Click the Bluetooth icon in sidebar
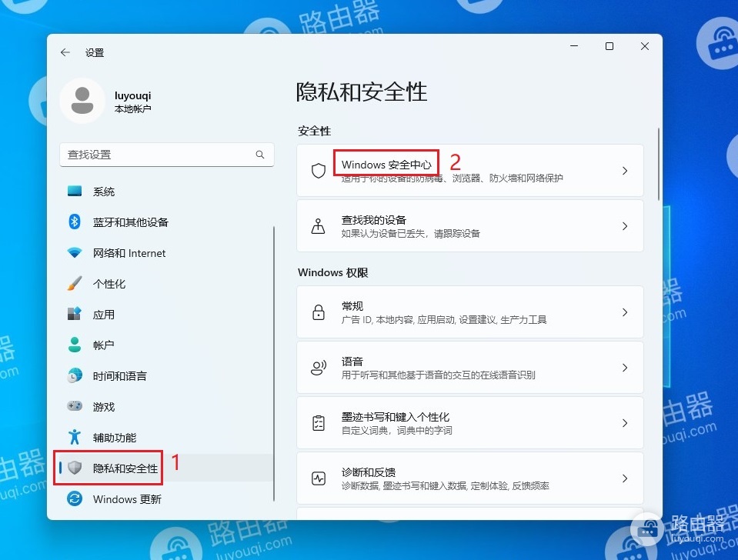This screenshot has width=738, height=560. [75, 222]
